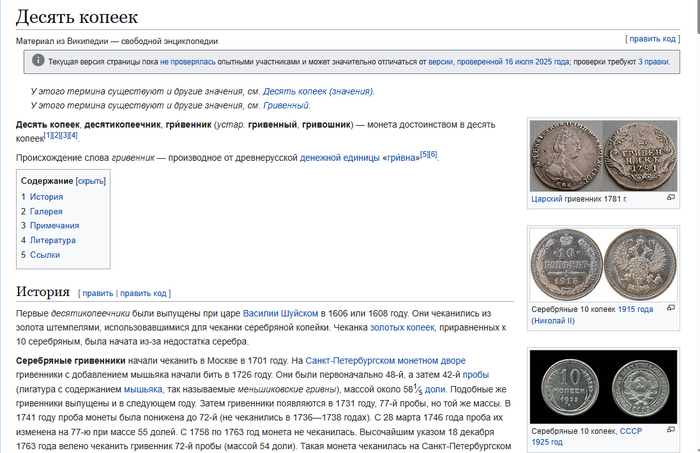Open «Десять копеек (значения)» disambiguation link

(x=318, y=91)
